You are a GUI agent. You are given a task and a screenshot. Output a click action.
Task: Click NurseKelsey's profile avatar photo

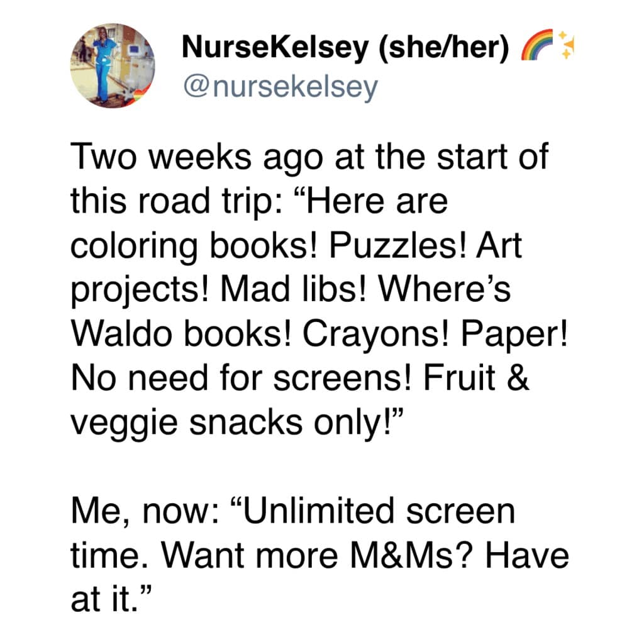point(113,66)
